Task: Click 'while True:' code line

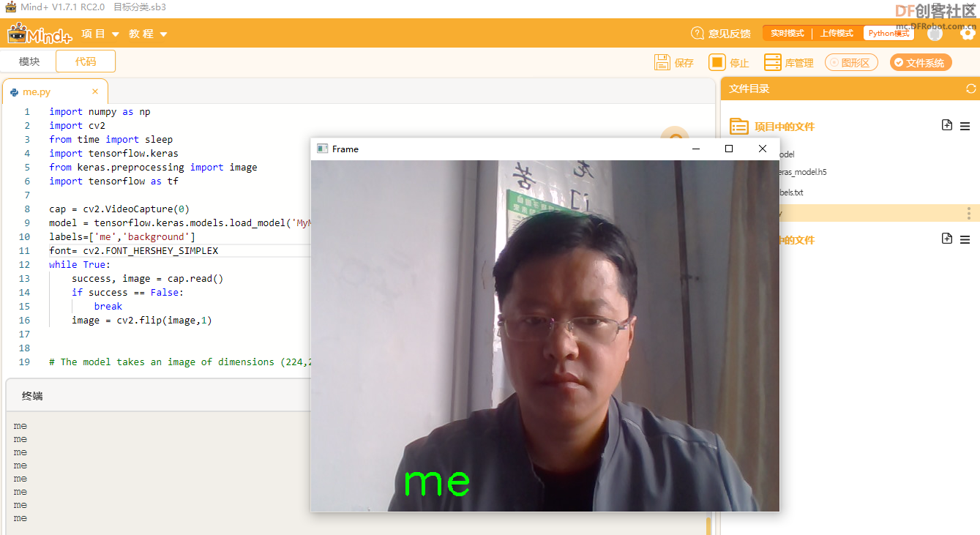Action: coord(80,264)
